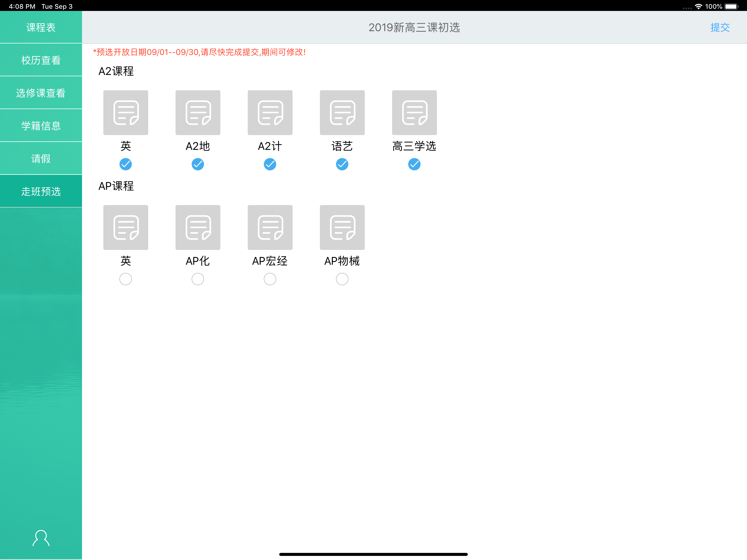Uncheck the A2课程 英 checkmark

126,164
